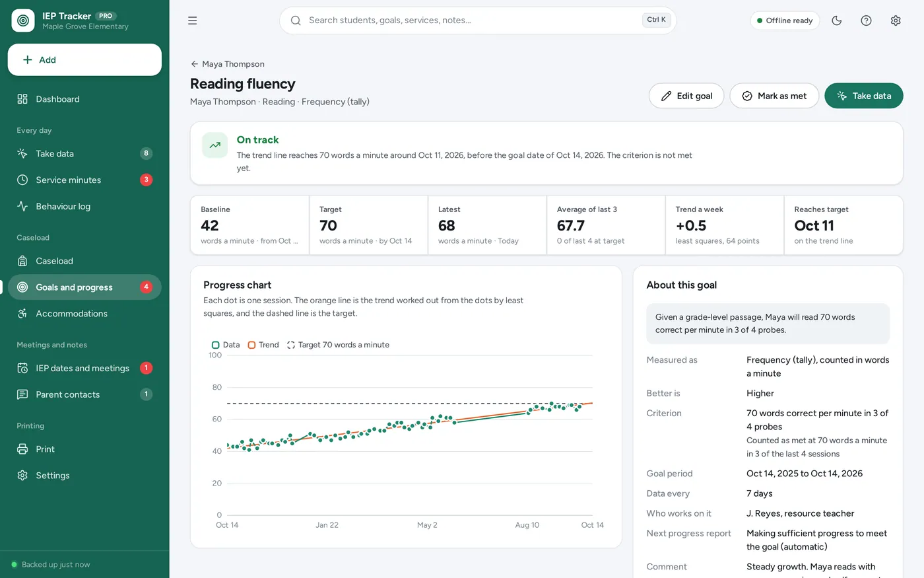This screenshot has width=924, height=578.
Task: Go to Caseload in the sidebar
Action: point(84,261)
